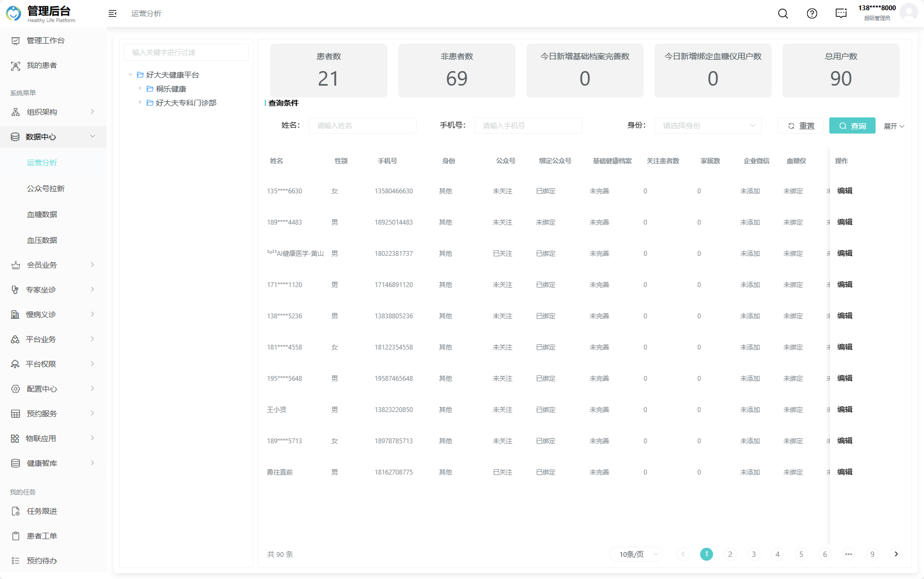The width and height of the screenshot is (924, 579).
Task: Click the 预约待办 list icon
Action: point(16,561)
